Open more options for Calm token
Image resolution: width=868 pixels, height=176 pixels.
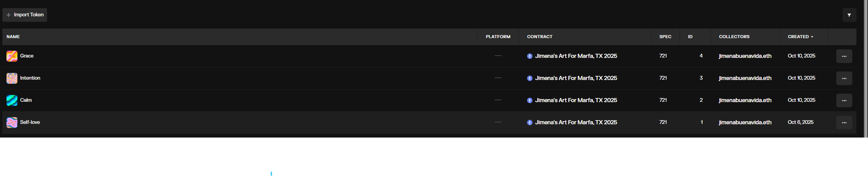point(844,100)
